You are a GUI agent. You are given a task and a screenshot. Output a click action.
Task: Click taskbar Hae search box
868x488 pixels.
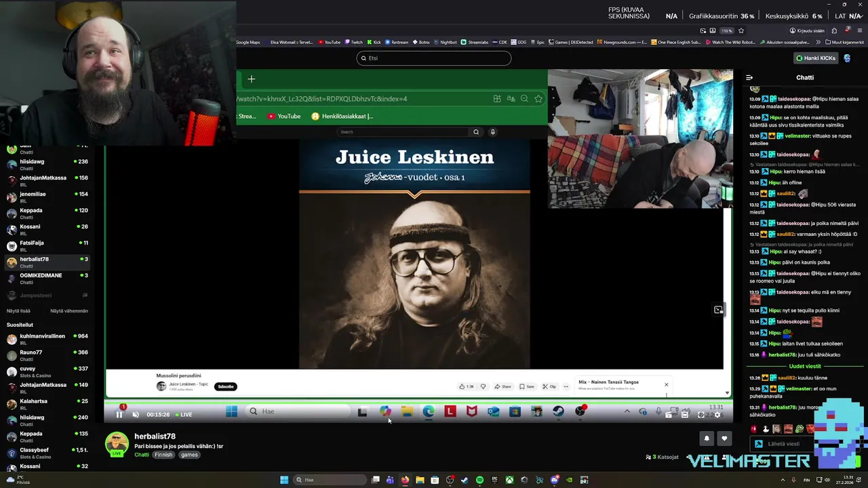[x=330, y=480]
